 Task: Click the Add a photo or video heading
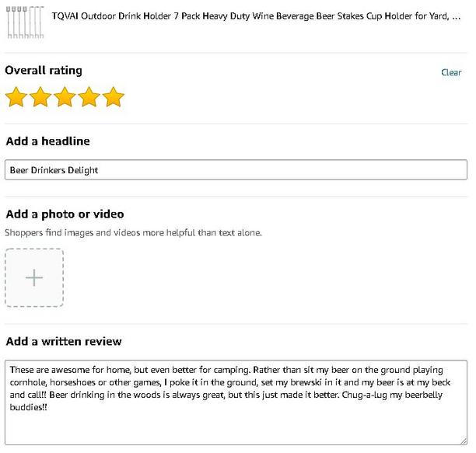[x=65, y=214]
